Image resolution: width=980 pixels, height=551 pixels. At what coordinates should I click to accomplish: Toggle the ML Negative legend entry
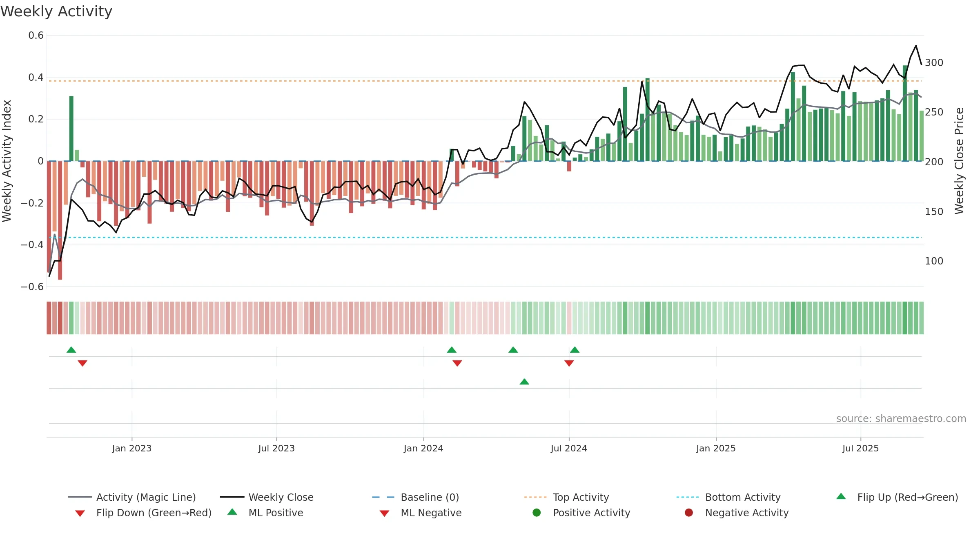[421, 513]
